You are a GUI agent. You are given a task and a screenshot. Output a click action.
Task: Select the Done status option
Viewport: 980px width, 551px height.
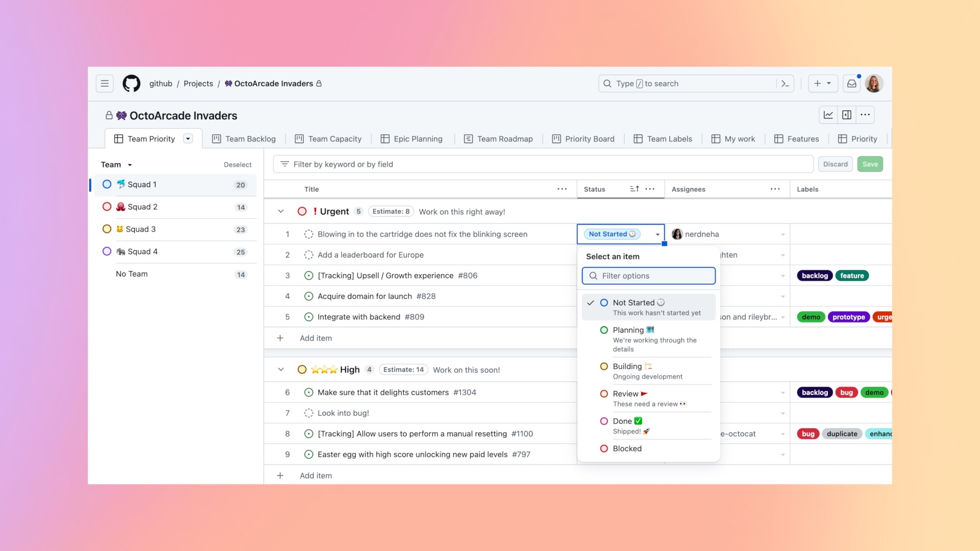[x=622, y=421]
